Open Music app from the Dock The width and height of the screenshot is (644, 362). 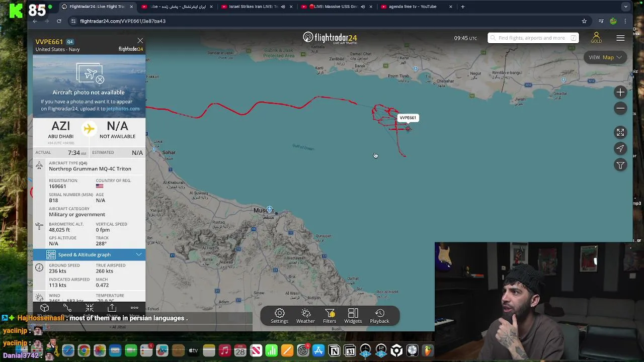224,350
